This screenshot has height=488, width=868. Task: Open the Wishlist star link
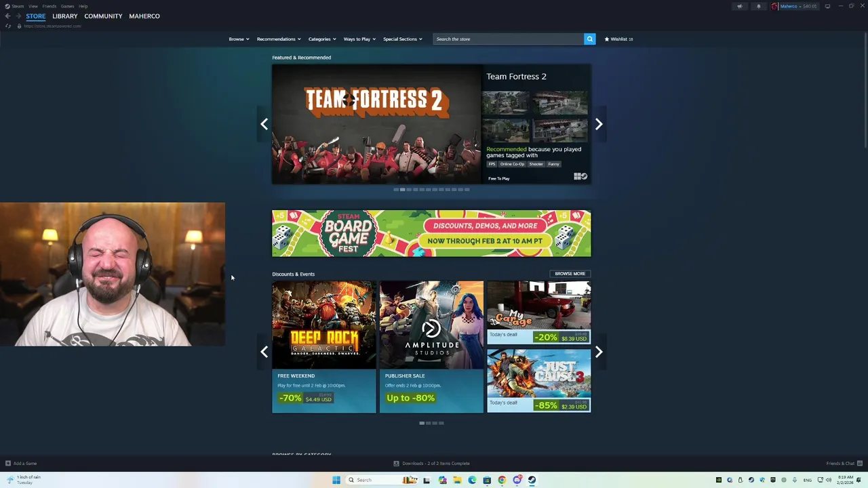(618, 39)
